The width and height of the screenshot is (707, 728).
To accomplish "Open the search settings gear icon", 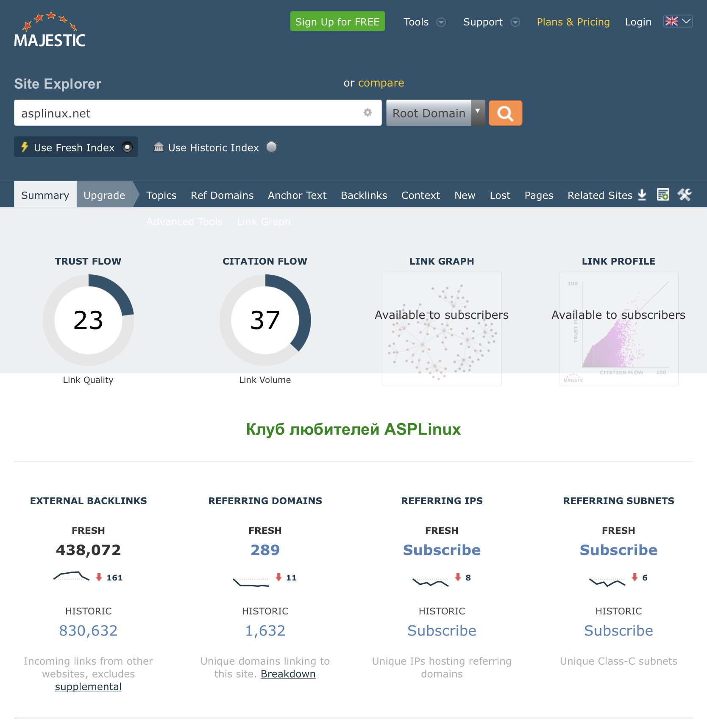I will [367, 112].
